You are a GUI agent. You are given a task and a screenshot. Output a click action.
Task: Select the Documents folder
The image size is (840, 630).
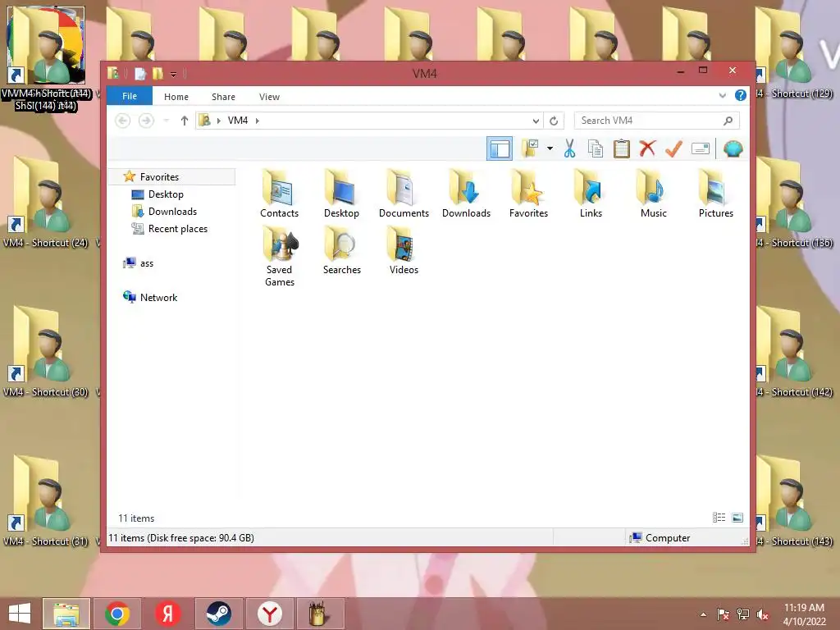[x=404, y=194]
